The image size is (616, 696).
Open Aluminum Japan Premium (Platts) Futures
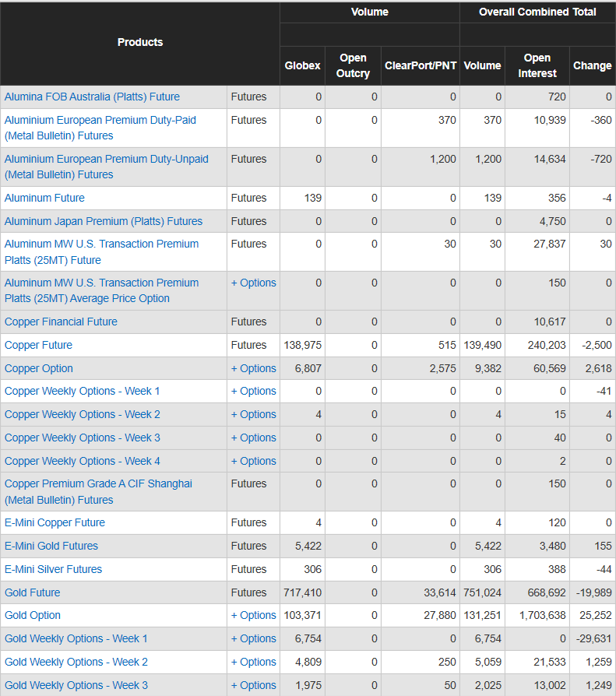[104, 221]
